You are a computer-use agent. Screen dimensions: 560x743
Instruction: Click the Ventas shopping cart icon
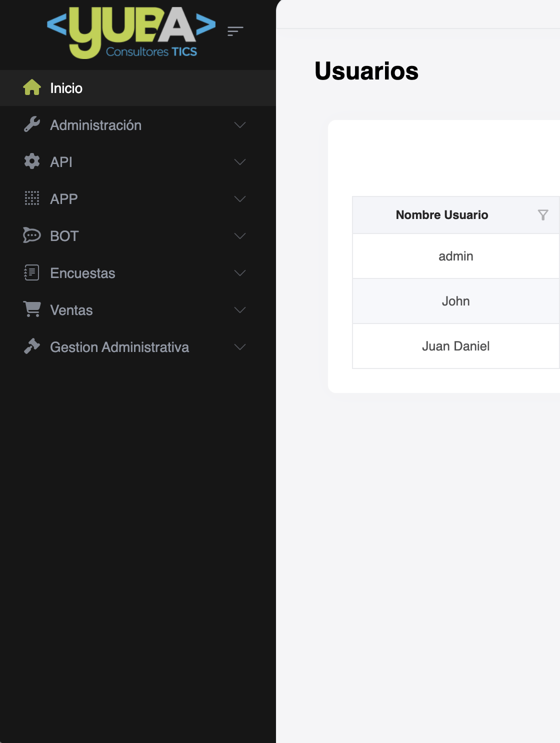32,309
